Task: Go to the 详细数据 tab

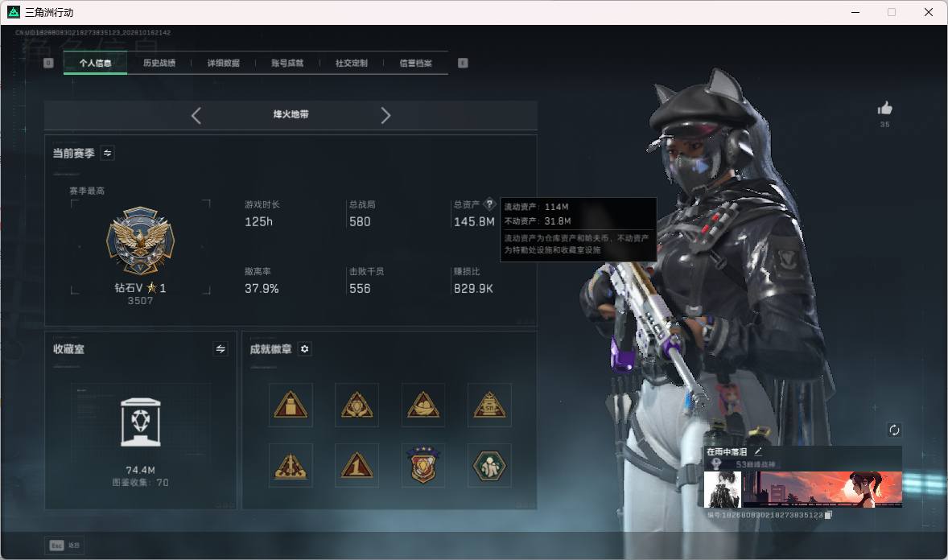Action: (x=223, y=63)
